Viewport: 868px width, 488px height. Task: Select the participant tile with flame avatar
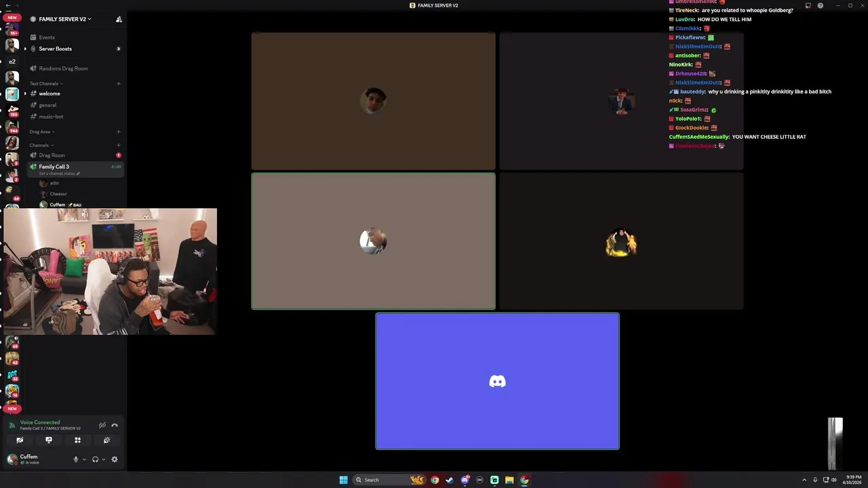[x=621, y=241]
